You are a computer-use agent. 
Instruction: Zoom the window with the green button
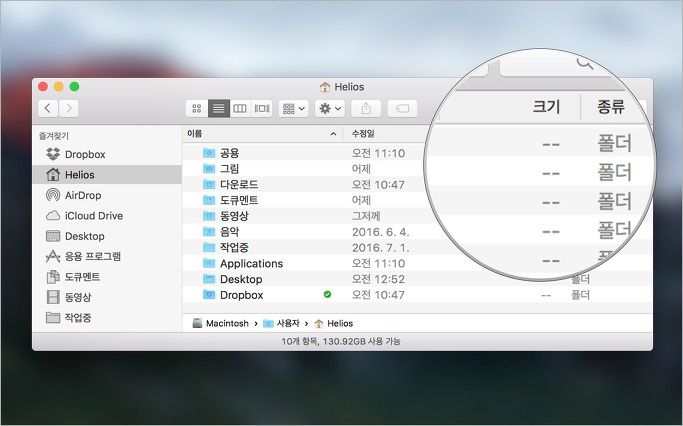[x=74, y=87]
